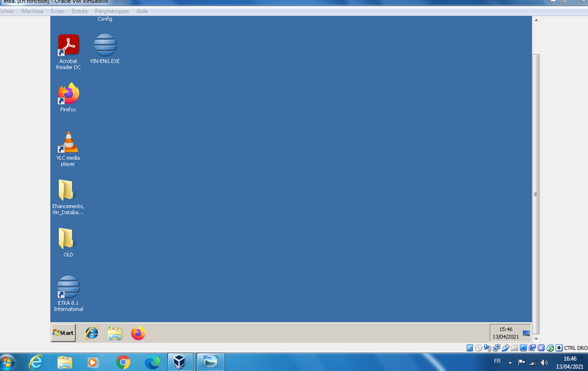
Task: Open the Aide menu
Action: tap(142, 12)
